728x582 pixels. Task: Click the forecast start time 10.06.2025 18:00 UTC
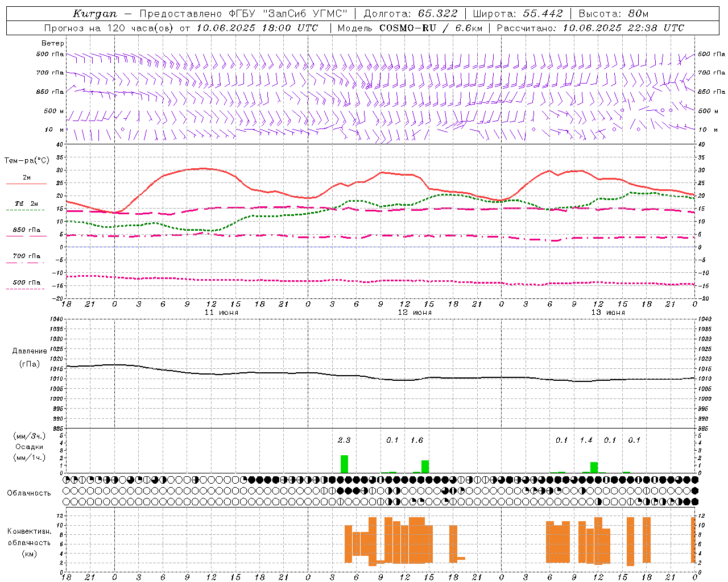pos(257,28)
